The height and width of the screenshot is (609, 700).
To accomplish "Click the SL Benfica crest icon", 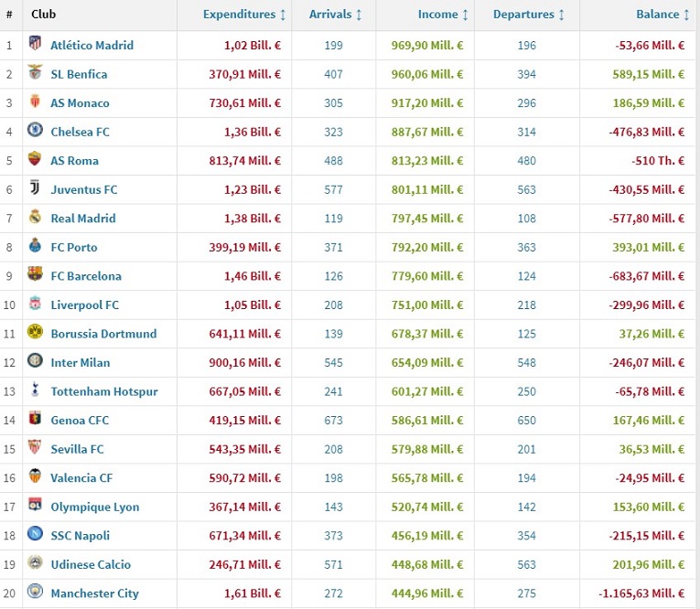I will [x=35, y=73].
